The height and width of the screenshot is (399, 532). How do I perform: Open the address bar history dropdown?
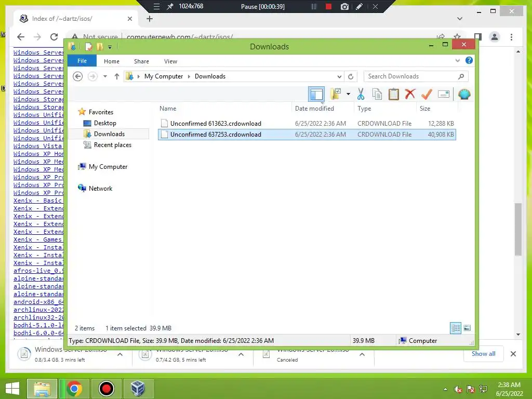tap(339, 76)
